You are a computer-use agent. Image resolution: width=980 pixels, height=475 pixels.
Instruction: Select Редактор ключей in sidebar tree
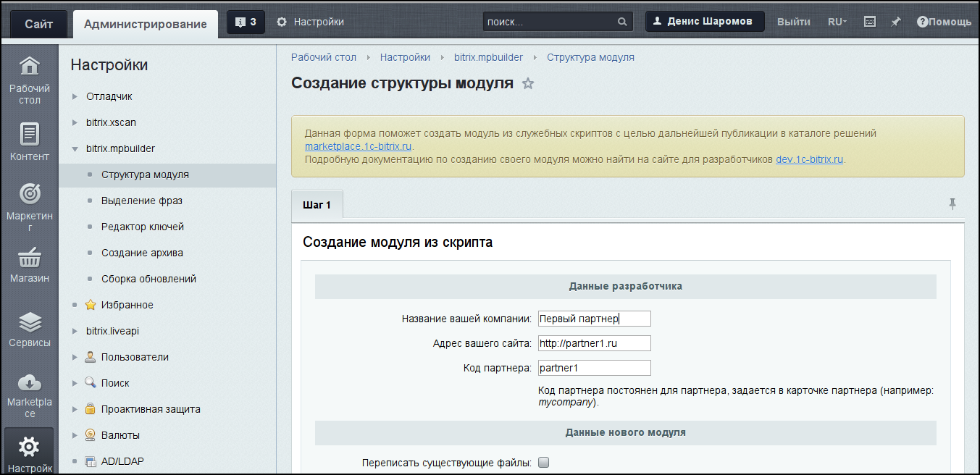point(143,227)
